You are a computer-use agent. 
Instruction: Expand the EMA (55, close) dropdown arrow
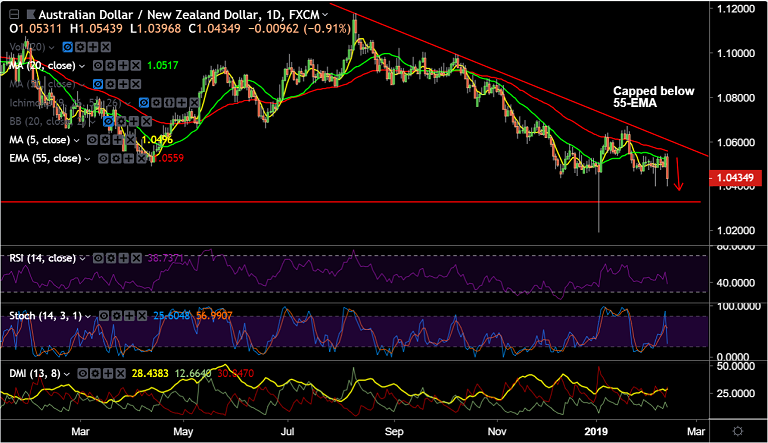87,159
